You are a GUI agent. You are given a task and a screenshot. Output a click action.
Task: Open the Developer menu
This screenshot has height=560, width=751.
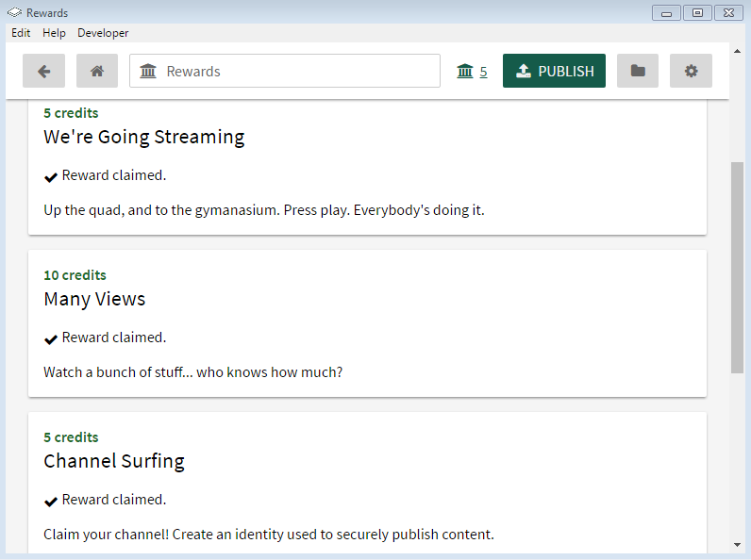coord(103,33)
